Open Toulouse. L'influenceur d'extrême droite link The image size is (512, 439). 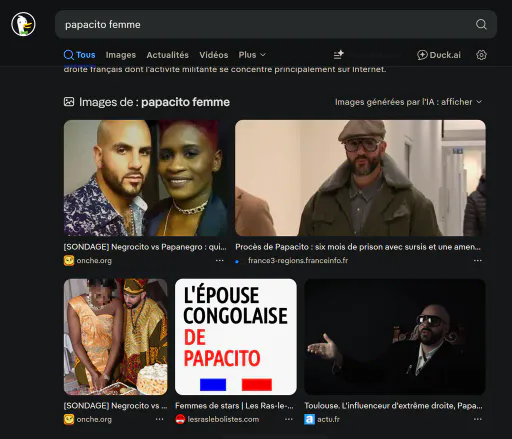[393, 406]
